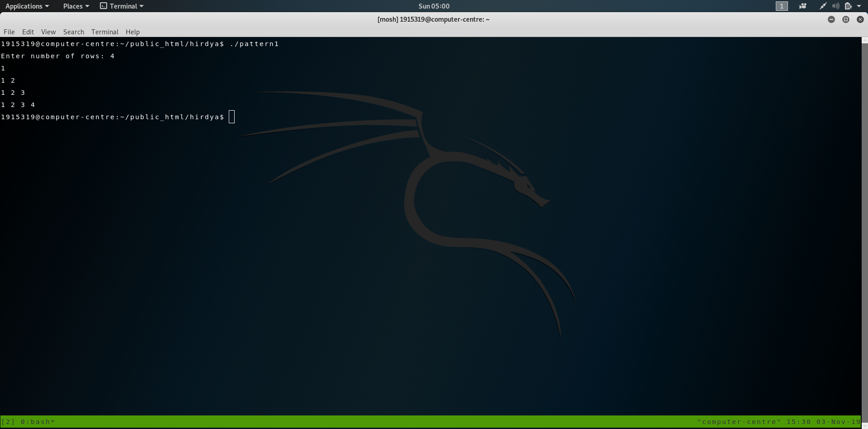The image size is (868, 429).
Task: Minimize the mosh terminal window
Action: [x=831, y=19]
